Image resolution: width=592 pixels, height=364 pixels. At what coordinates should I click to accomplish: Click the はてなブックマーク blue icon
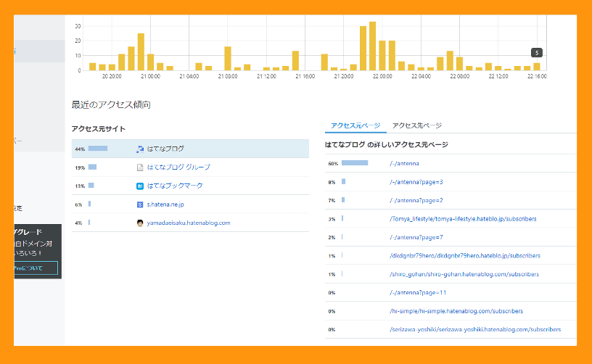coord(140,186)
